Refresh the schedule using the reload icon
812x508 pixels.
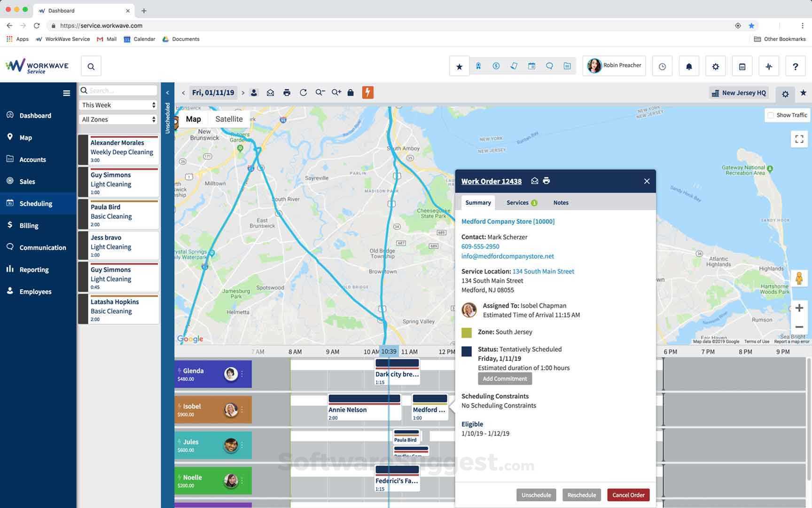coord(304,92)
